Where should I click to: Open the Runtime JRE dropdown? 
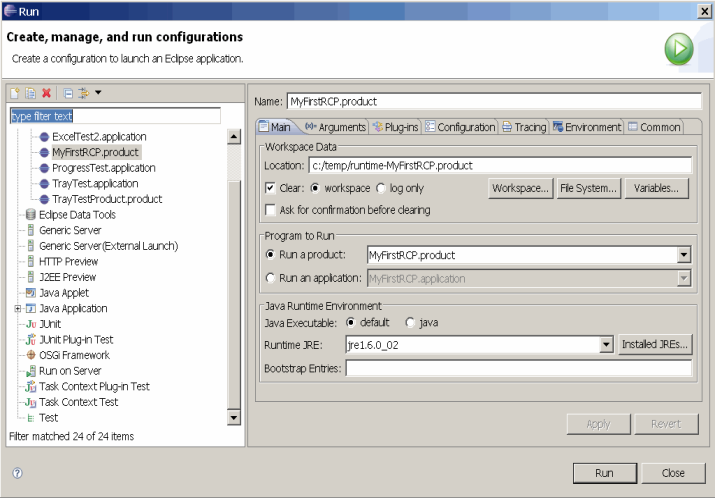click(x=606, y=345)
